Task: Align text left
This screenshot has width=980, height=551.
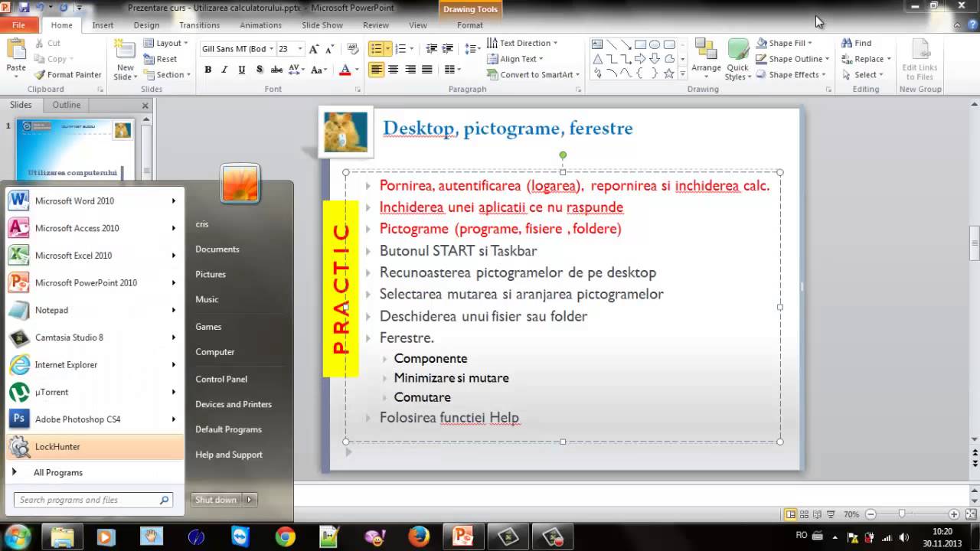Action: 376,70
